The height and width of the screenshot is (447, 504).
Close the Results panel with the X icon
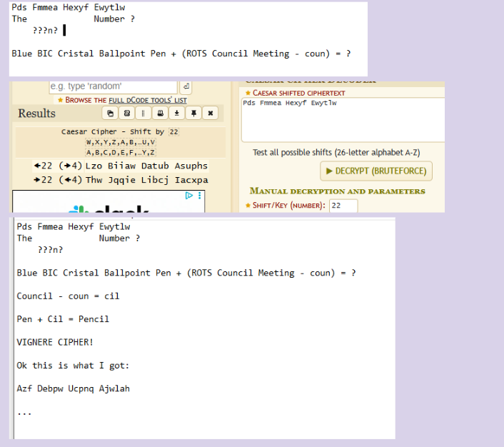tap(210, 114)
